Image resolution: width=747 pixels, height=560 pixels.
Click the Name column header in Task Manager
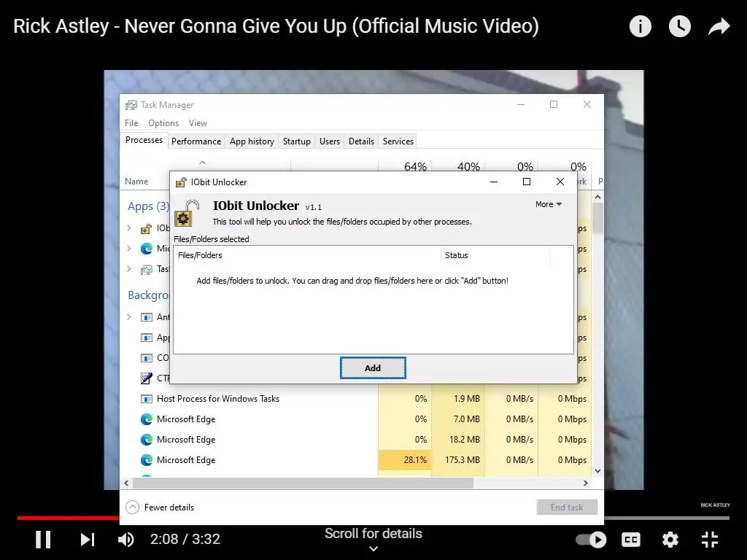(x=136, y=182)
